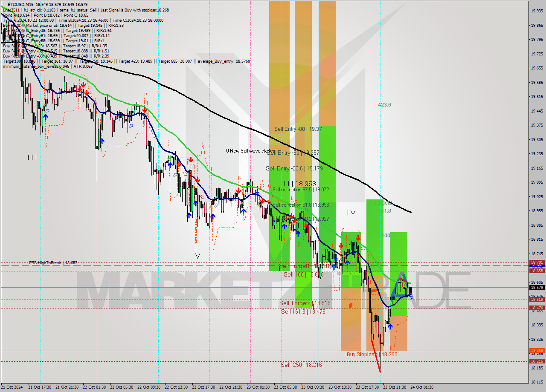Select the 'Sell 161.8 | 18.476' label
This screenshot has width=546, height=392.
[303, 311]
